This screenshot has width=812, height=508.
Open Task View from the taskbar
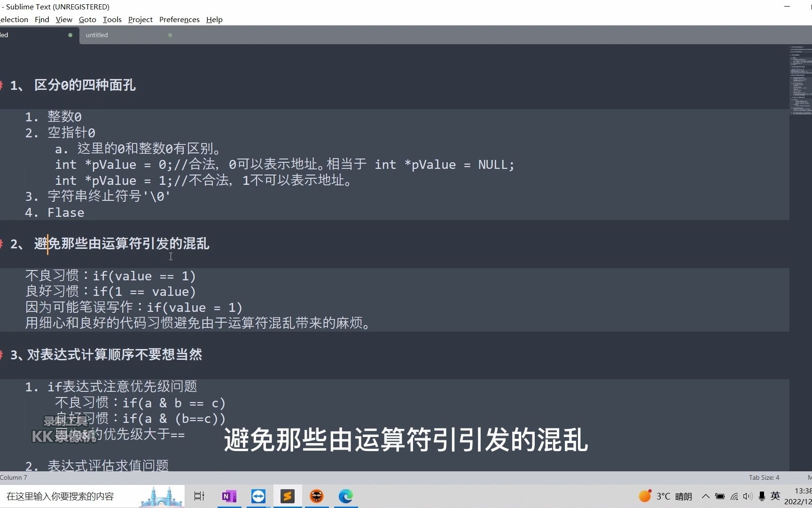(x=199, y=496)
